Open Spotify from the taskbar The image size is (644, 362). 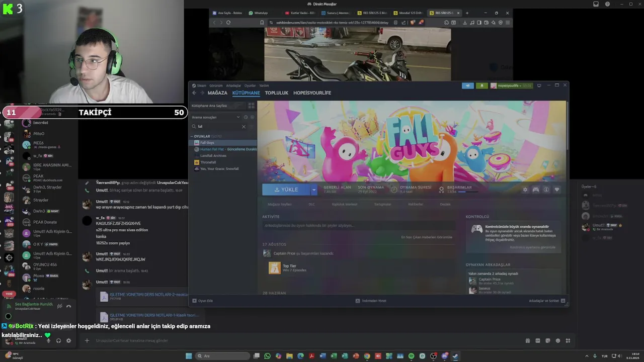[x=411, y=356]
